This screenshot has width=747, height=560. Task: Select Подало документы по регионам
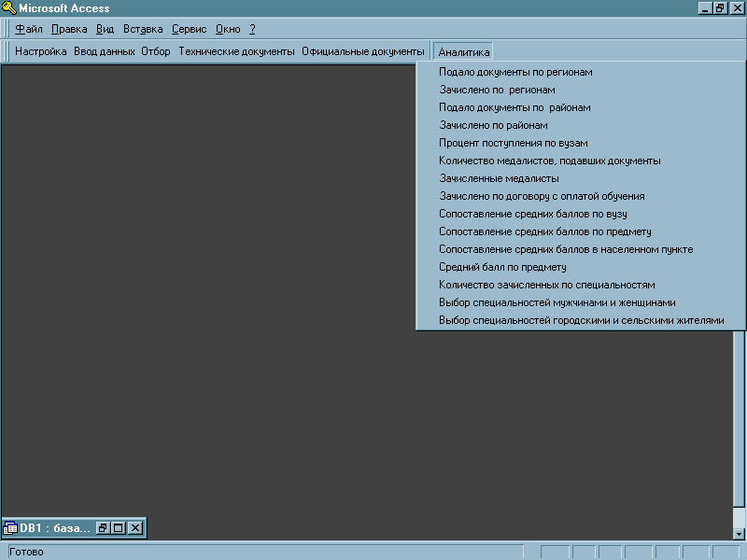(581, 72)
